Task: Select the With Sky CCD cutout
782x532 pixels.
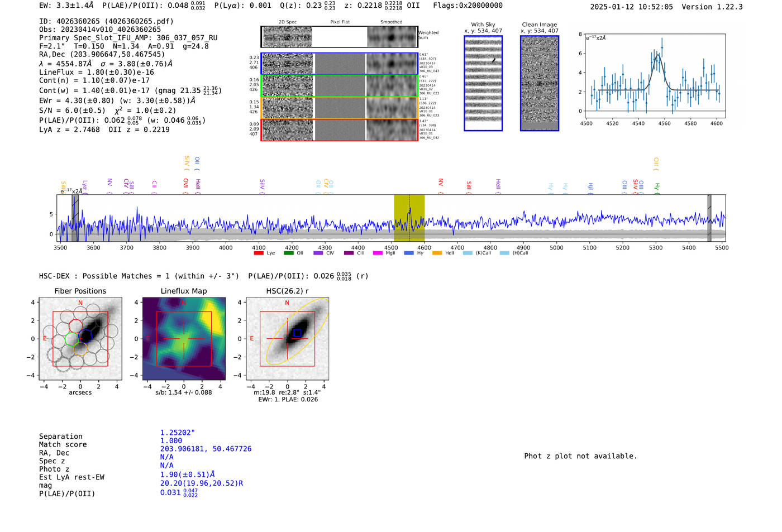Action: pyautogui.click(x=483, y=83)
